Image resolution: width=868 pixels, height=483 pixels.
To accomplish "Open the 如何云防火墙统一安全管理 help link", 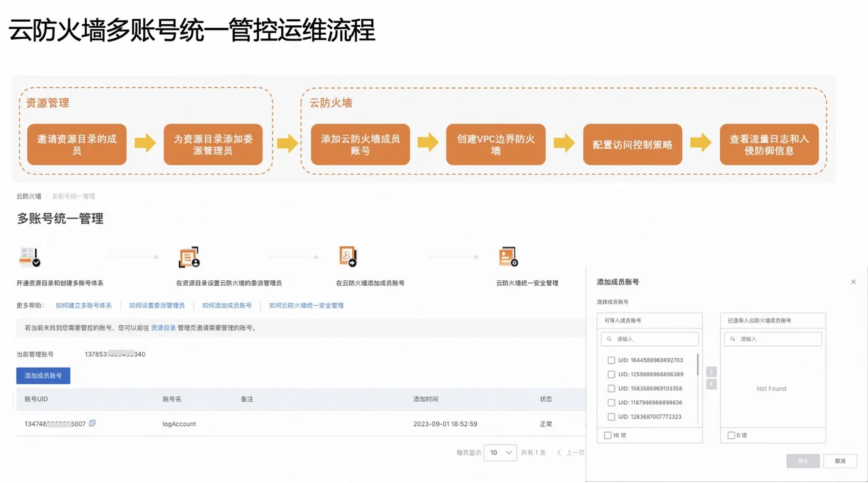I will [306, 306].
